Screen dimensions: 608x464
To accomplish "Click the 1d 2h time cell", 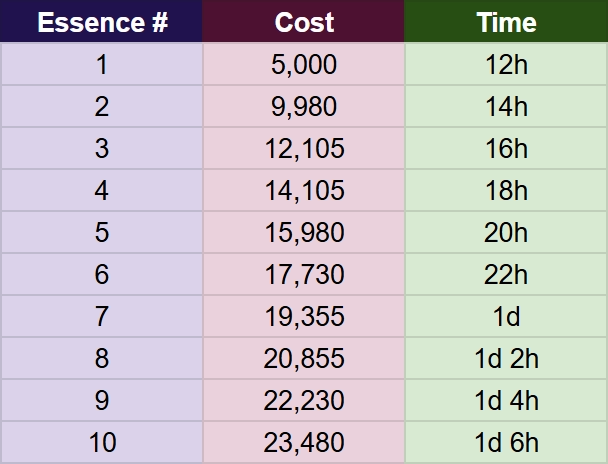I will (506, 358).
